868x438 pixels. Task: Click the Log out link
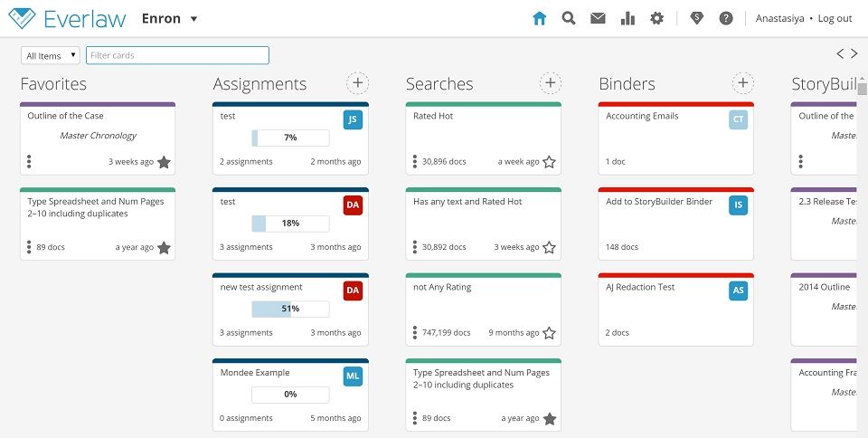tap(835, 18)
